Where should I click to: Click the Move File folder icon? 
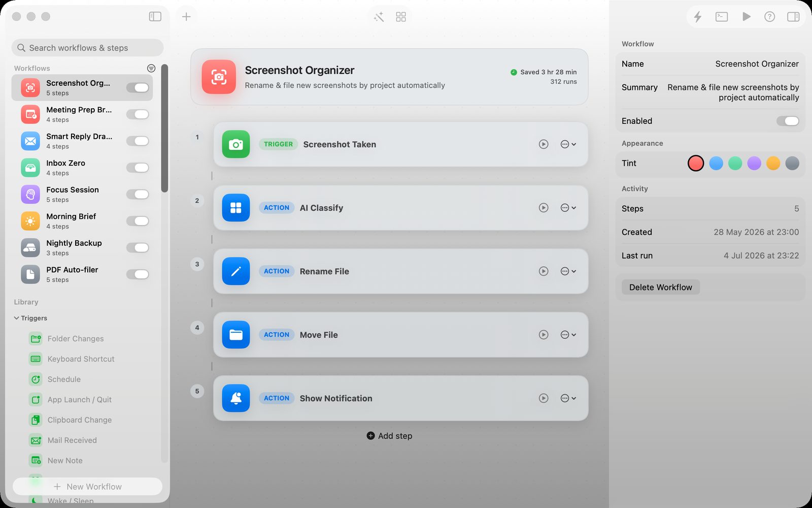point(236,335)
